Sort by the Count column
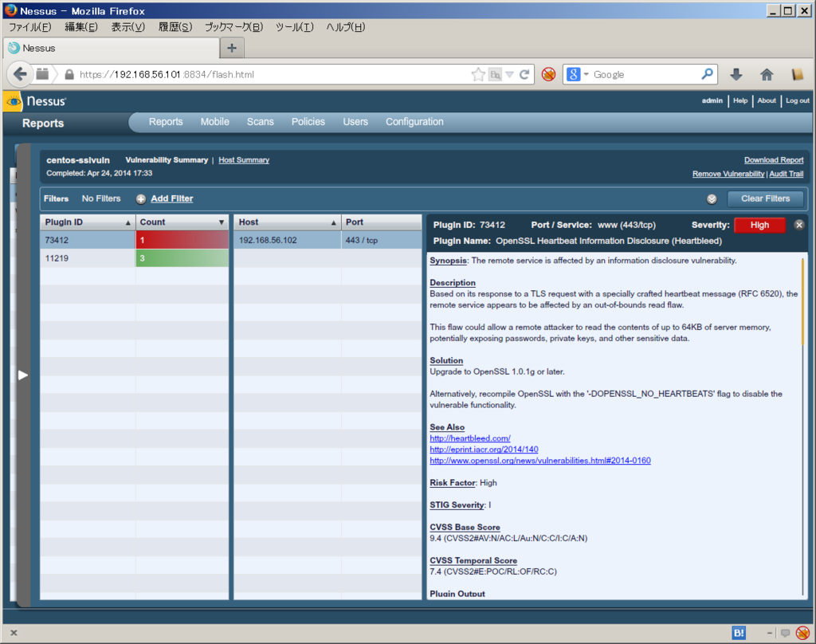Screen dimensions: 816x644 pos(182,222)
